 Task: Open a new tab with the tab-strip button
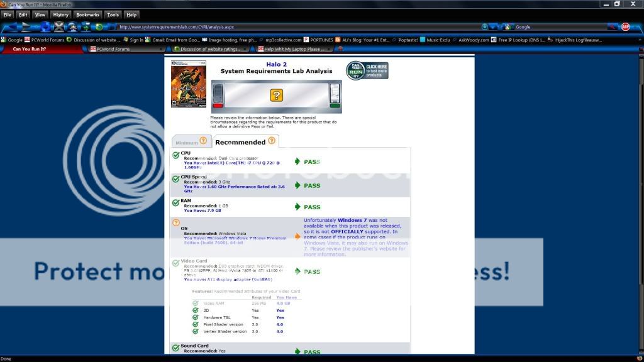(x=340, y=49)
